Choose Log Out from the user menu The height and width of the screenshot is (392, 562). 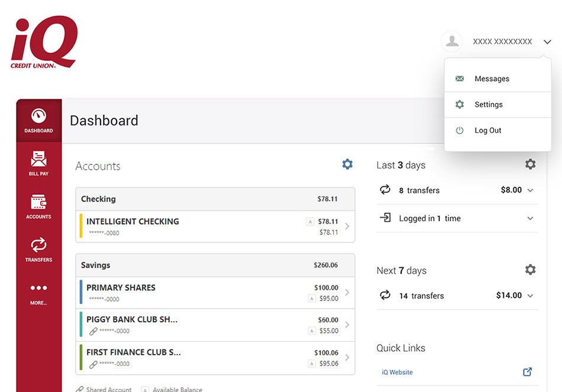[x=487, y=131]
